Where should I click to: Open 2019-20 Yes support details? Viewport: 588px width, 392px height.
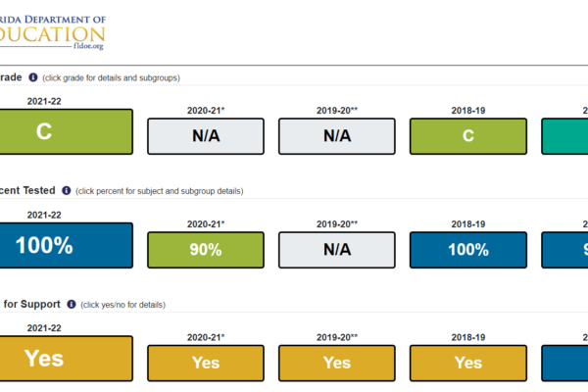(x=337, y=364)
